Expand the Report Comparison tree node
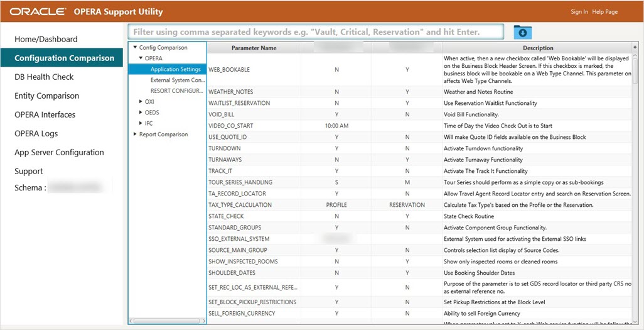The image size is (644, 330). (135, 134)
